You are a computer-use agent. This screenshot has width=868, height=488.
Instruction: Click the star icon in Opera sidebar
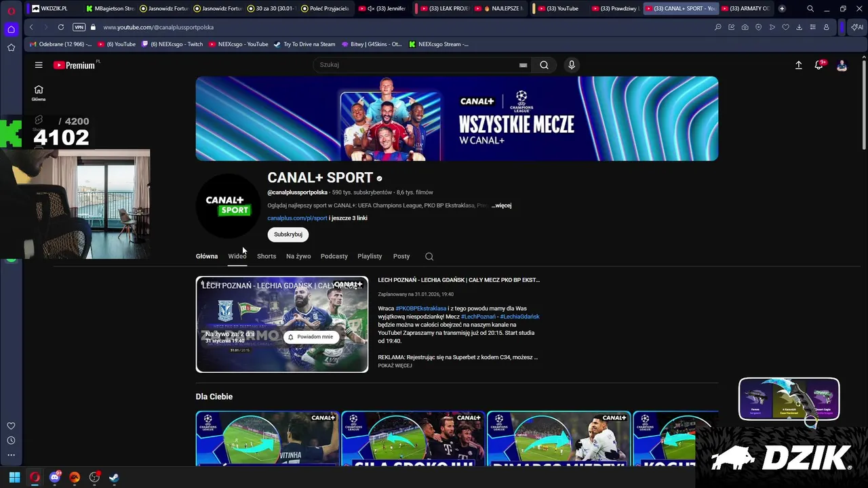point(11,47)
